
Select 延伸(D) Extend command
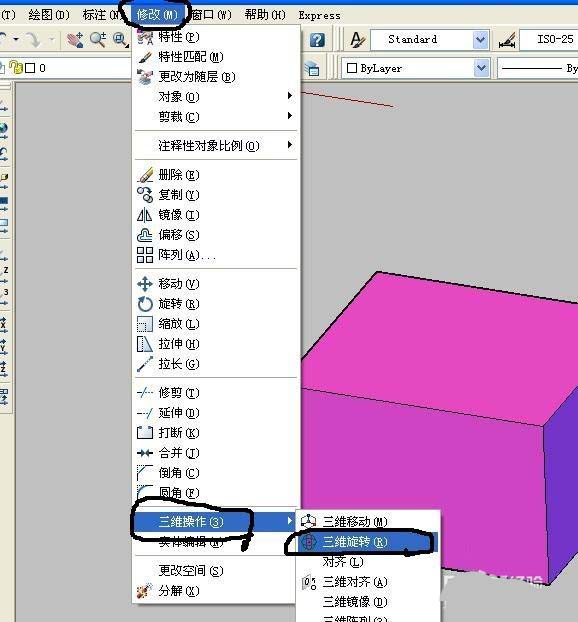216,413
